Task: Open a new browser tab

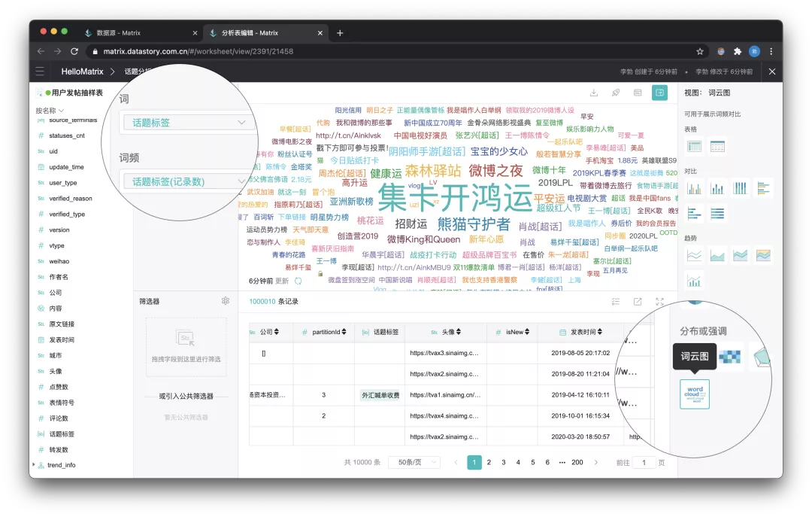Action: [340, 32]
